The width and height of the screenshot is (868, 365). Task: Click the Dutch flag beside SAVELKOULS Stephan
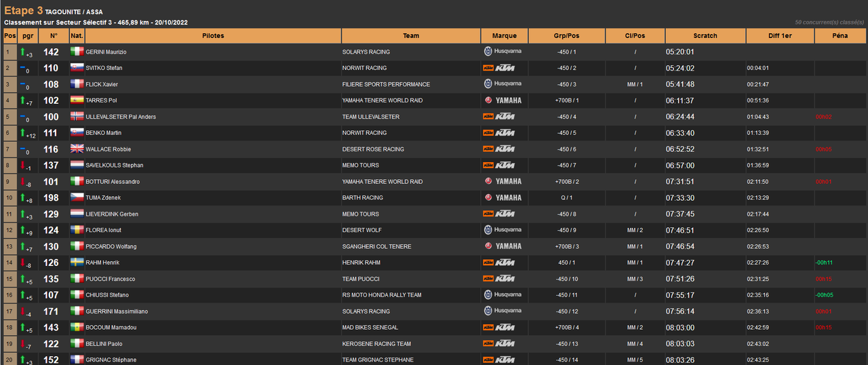(x=77, y=166)
